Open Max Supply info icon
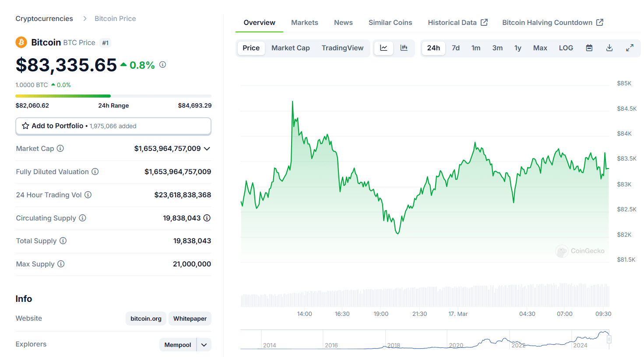 61,264
